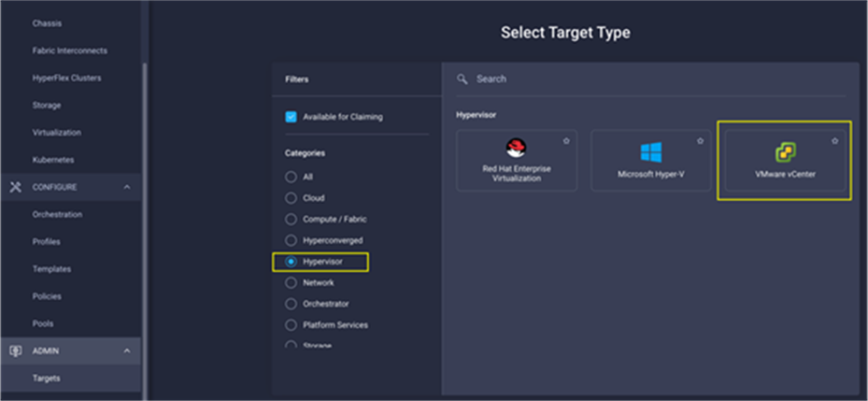Select the All category radio button
Image resolution: width=868 pixels, height=401 pixels.
pyautogui.click(x=291, y=178)
